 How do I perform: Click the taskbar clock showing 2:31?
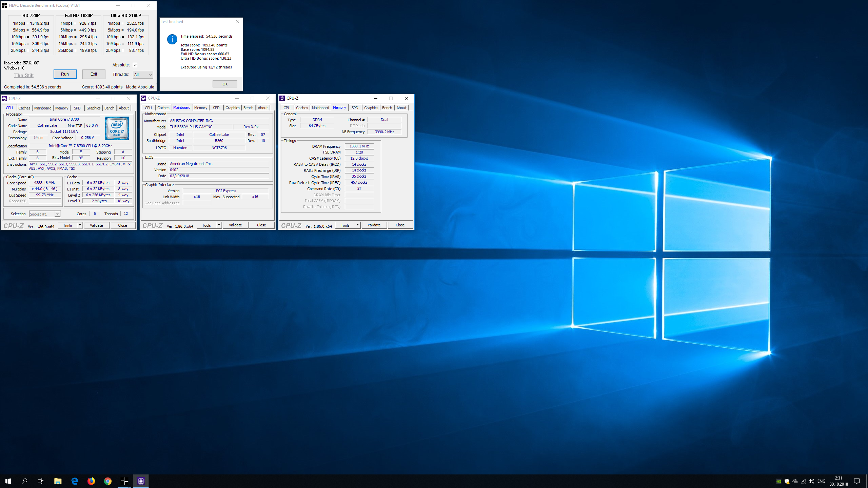point(839,481)
